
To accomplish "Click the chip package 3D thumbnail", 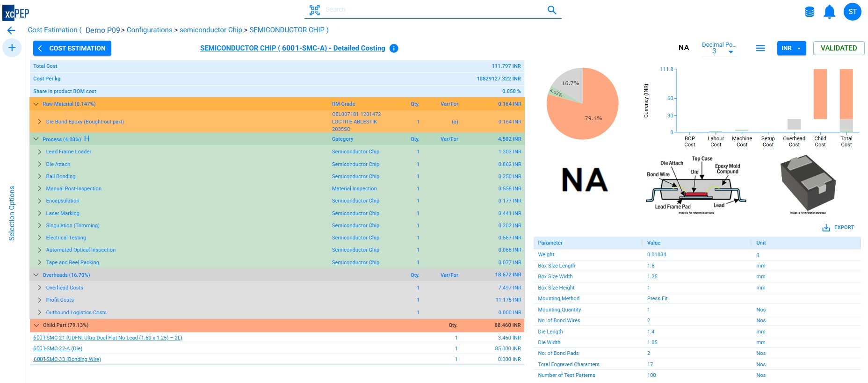I will click(808, 184).
